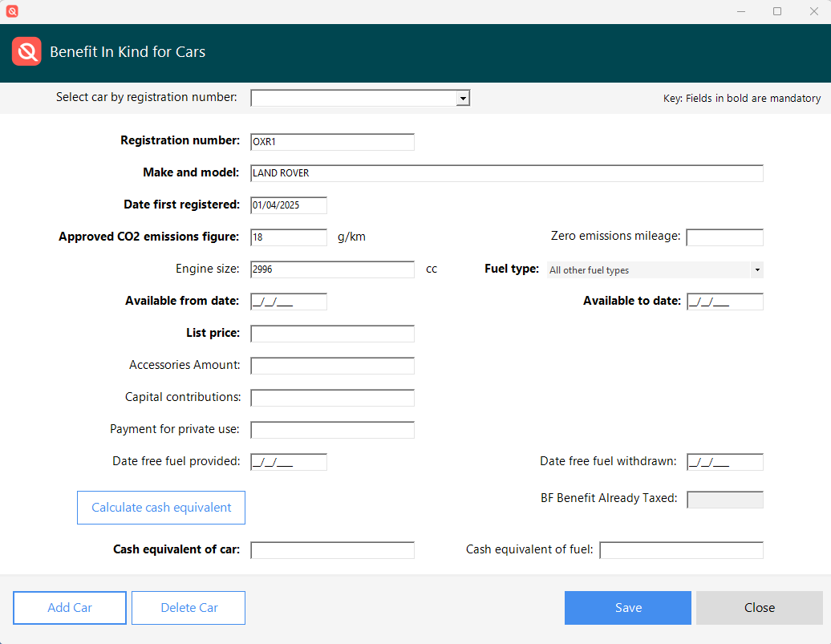The image size is (831, 644).
Task: Click the Make and model field
Action: tap(507, 173)
